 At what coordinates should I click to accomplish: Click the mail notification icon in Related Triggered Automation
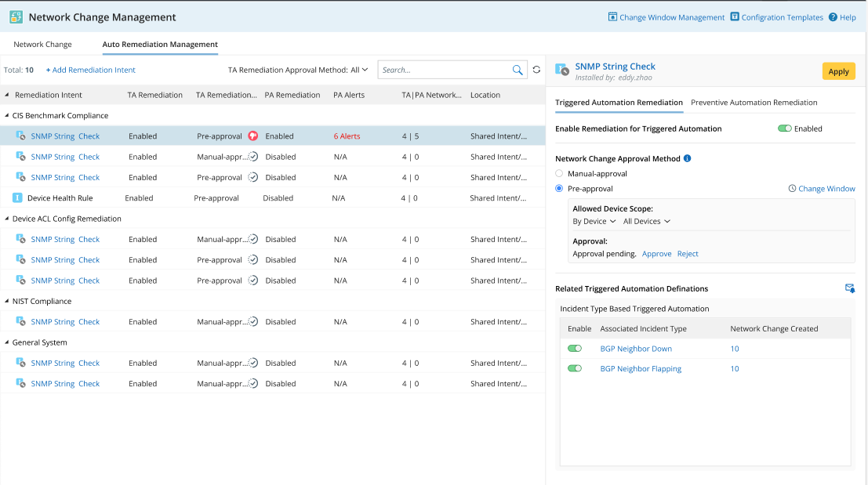point(849,288)
